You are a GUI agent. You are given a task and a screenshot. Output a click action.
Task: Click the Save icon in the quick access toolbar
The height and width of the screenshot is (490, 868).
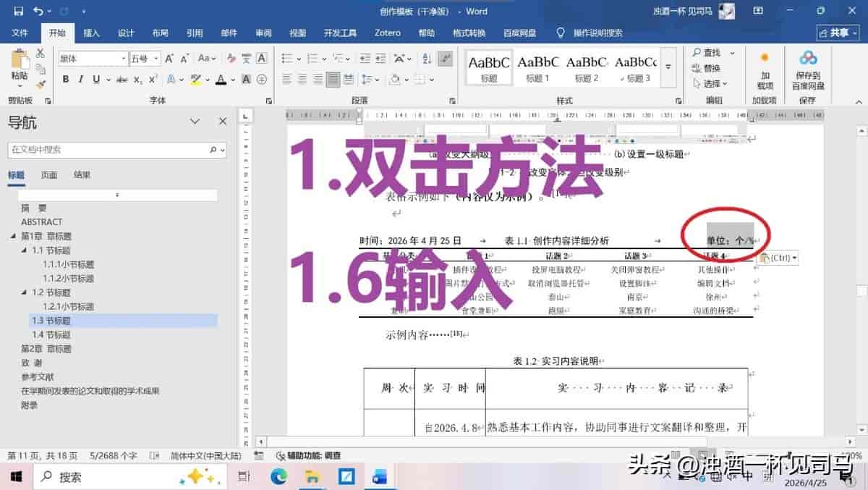tap(18, 11)
